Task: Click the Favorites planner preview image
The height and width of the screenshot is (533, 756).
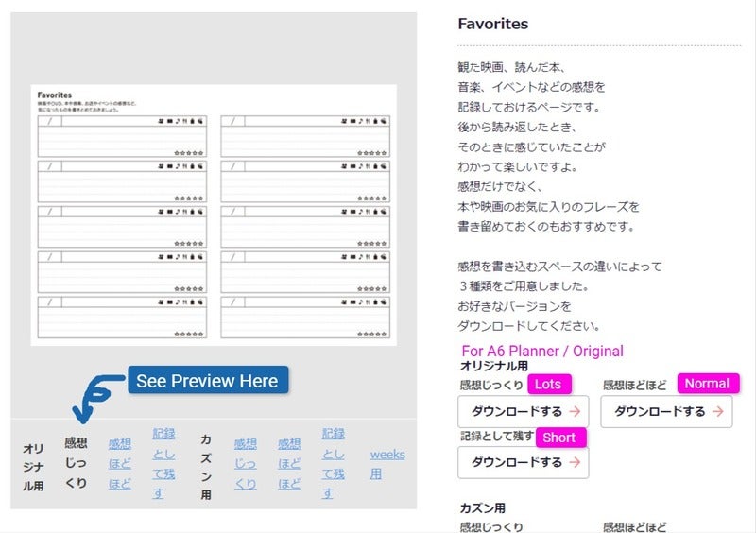Action: 214,215
